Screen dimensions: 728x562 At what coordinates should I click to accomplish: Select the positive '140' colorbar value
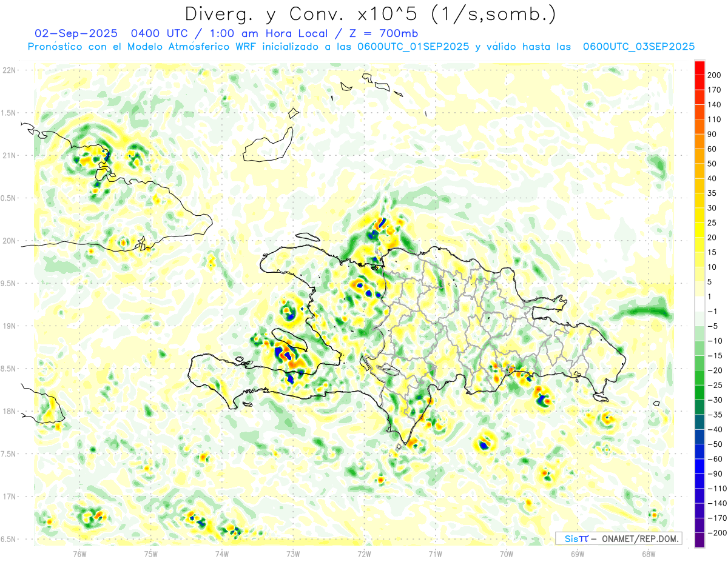click(715, 105)
